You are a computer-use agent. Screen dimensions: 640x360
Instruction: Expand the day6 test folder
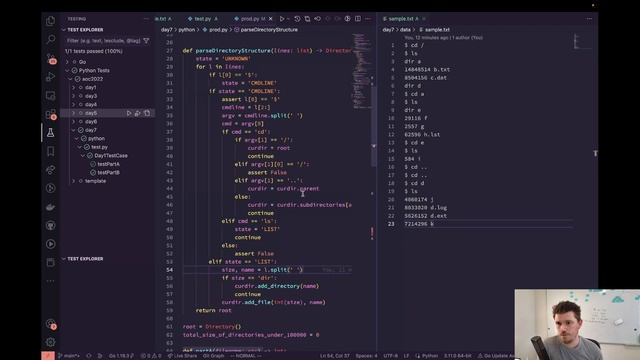pos(74,122)
